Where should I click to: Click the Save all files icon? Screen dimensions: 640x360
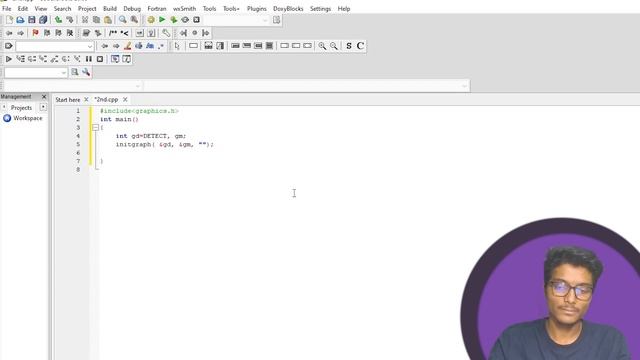point(43,20)
